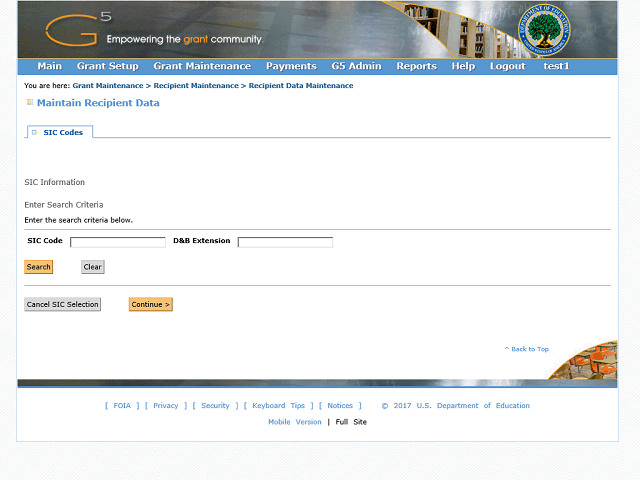Viewport: 640px width, 480px height.
Task: Open the Recipient Maintenance breadcrumb link
Action: pyautogui.click(x=196, y=86)
